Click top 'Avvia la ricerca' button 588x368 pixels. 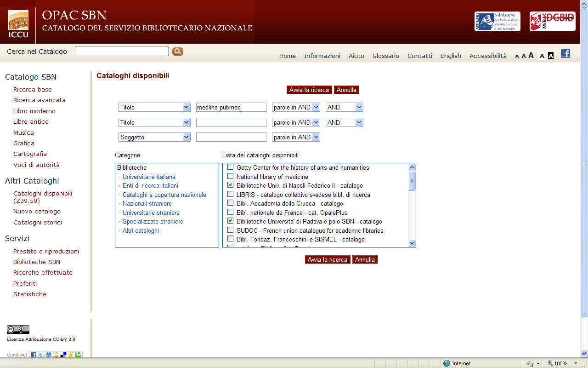pos(309,90)
